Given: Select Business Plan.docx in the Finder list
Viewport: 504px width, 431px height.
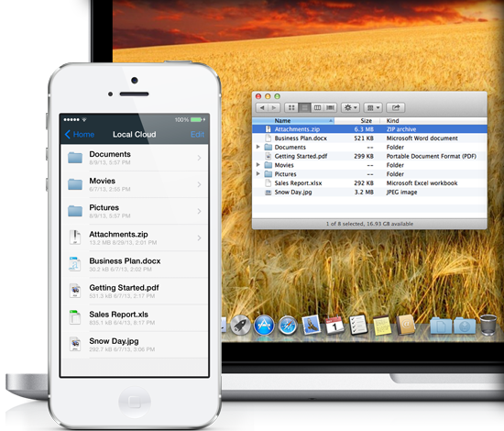Looking at the screenshot, I should pos(369,138).
